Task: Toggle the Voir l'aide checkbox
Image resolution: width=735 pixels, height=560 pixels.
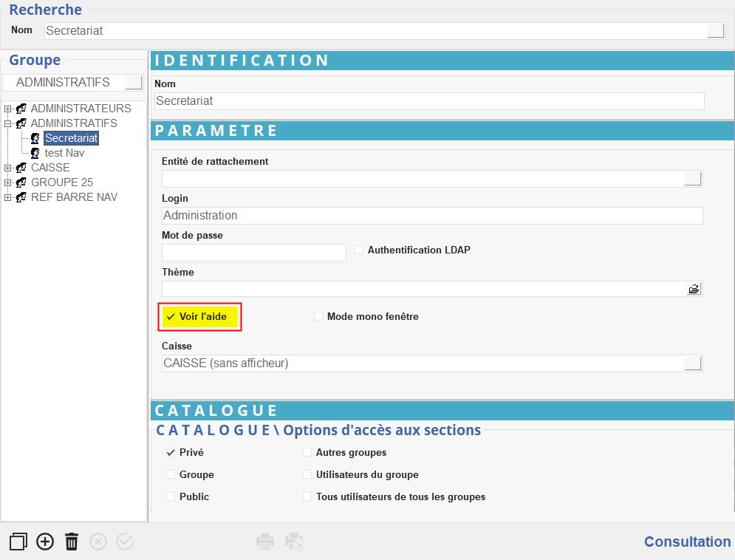Action: click(x=171, y=317)
